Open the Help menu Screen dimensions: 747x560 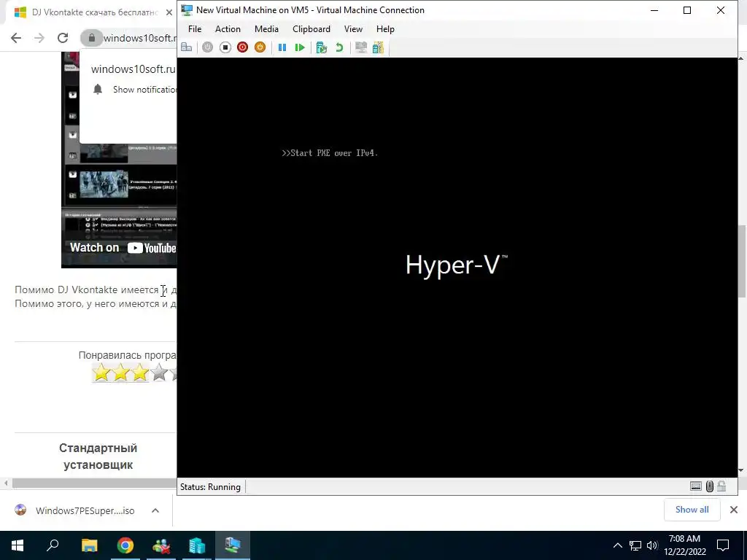click(385, 29)
